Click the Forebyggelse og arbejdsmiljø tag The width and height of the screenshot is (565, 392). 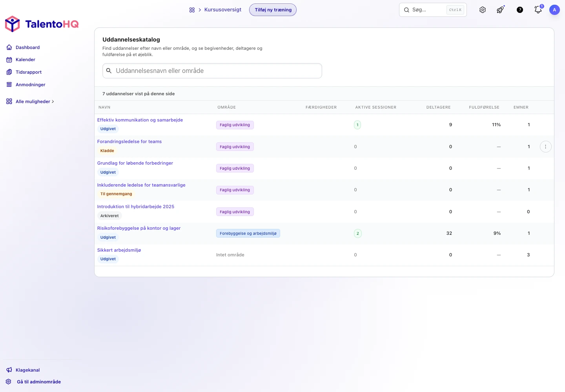click(248, 234)
